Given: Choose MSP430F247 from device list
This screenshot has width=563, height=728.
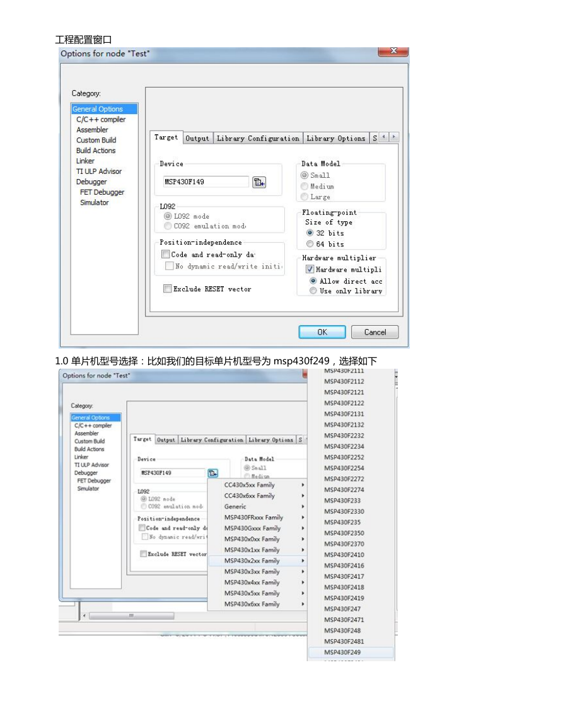Looking at the screenshot, I should 351,609.
